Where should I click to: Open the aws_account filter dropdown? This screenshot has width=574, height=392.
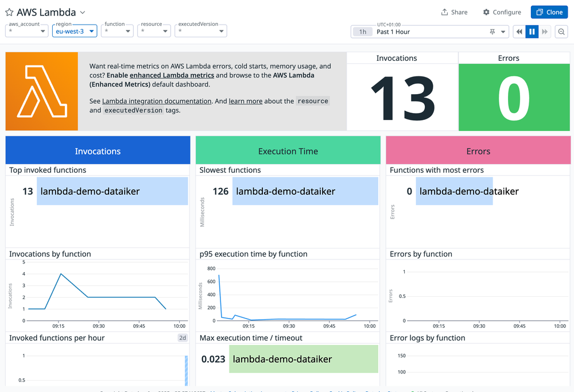click(26, 31)
